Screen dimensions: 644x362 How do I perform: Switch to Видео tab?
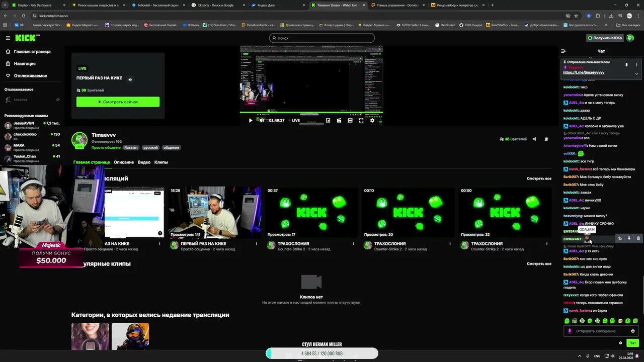144,162
